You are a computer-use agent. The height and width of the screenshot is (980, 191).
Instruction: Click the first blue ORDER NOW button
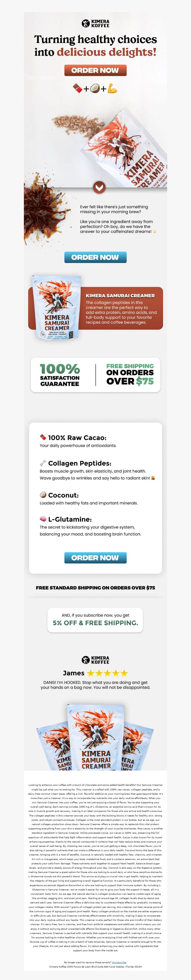point(95,257)
